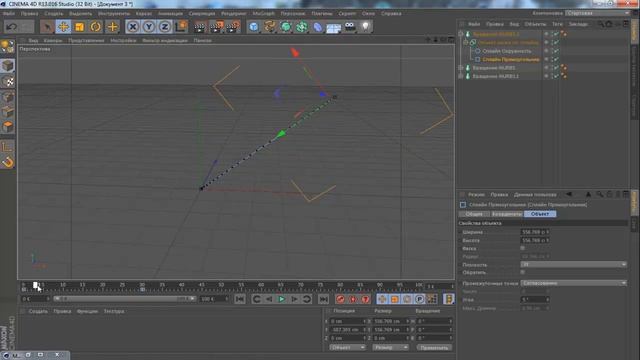Open the NURBS generators green icon
The width and height of the screenshot is (640, 360).
click(286, 27)
